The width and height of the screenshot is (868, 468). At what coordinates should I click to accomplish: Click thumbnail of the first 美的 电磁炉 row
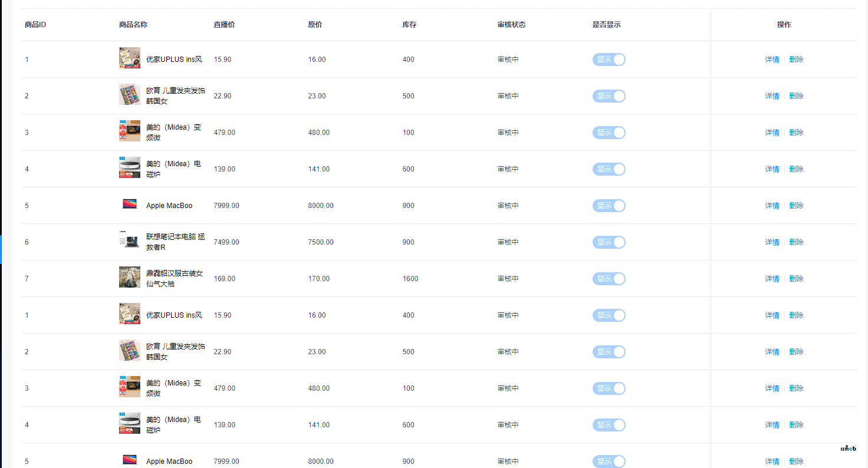pos(130,168)
